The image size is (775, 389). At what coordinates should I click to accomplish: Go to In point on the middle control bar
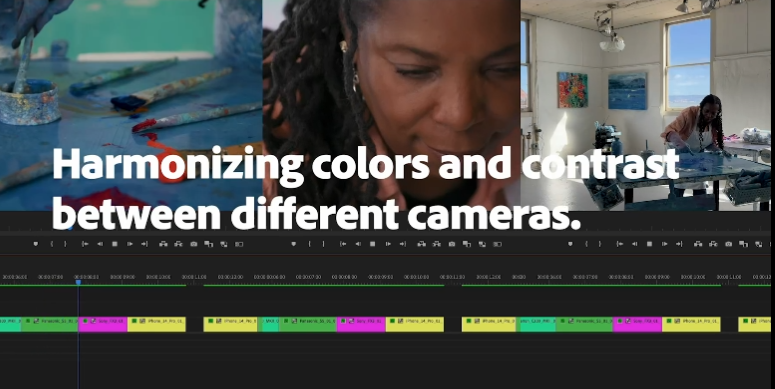[x=343, y=244]
